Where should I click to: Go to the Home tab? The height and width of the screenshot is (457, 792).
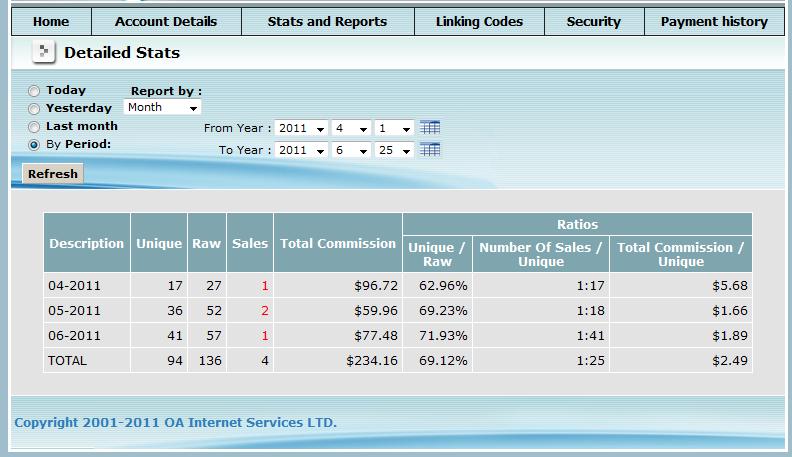pos(51,22)
